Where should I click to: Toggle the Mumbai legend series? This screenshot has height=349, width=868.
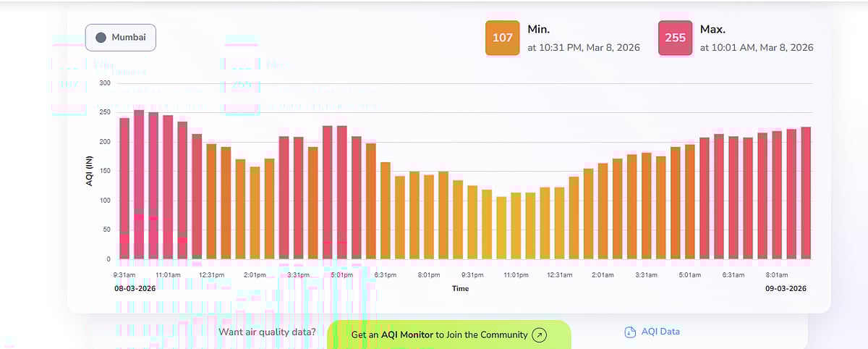coord(121,38)
